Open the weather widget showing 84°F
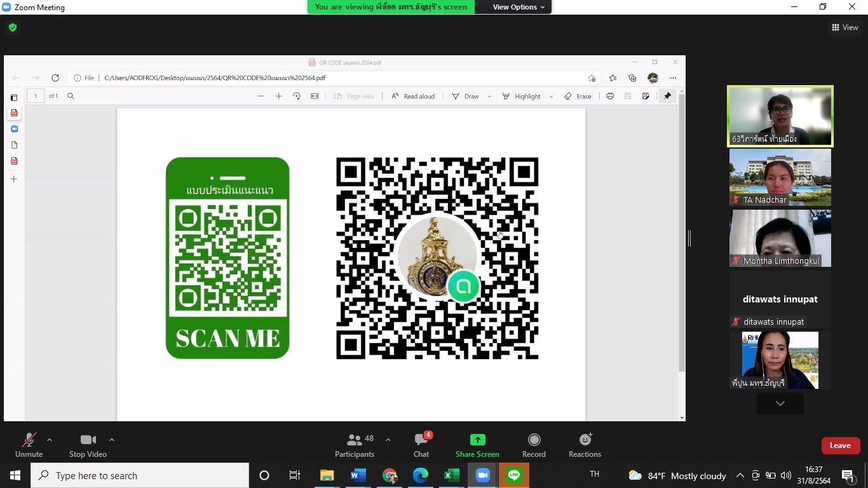Image resolution: width=868 pixels, height=488 pixels. coord(677,475)
